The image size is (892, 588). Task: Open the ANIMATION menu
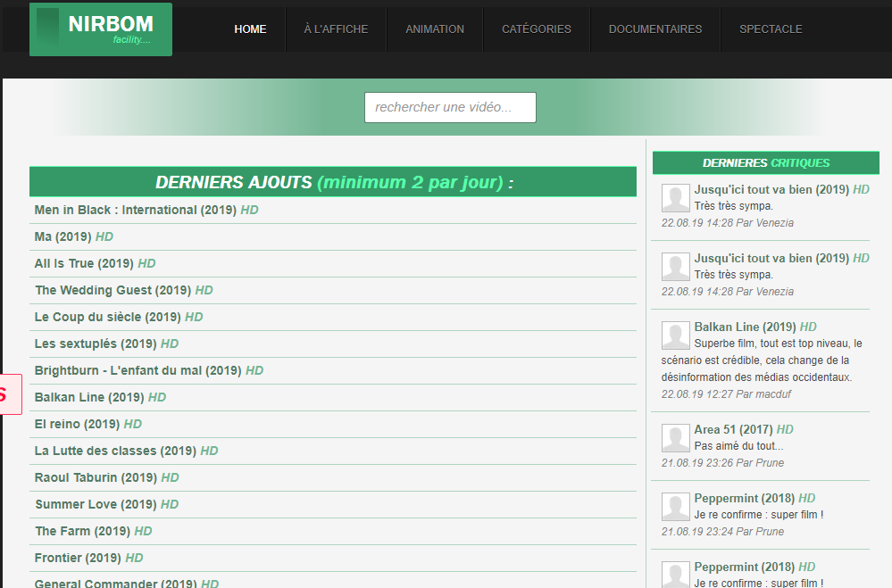tap(435, 29)
